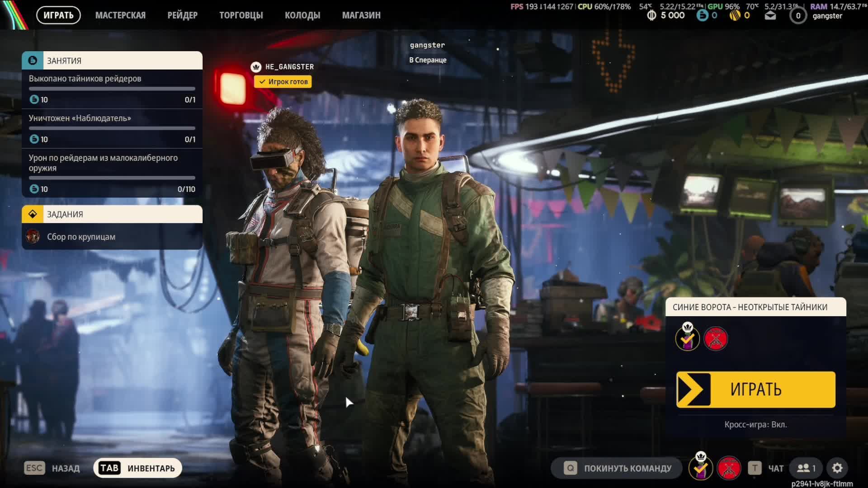Switch to the МАСТЕРСКАЯ tab

(120, 15)
